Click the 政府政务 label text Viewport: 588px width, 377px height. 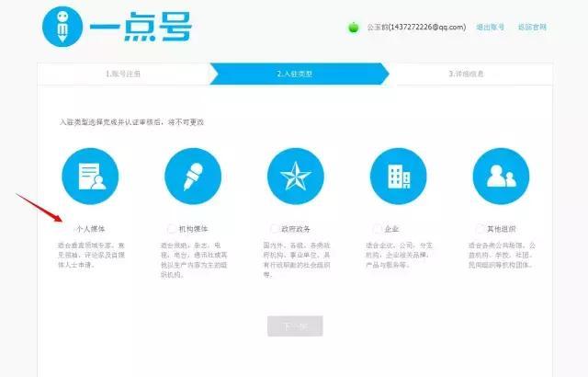pos(296,229)
